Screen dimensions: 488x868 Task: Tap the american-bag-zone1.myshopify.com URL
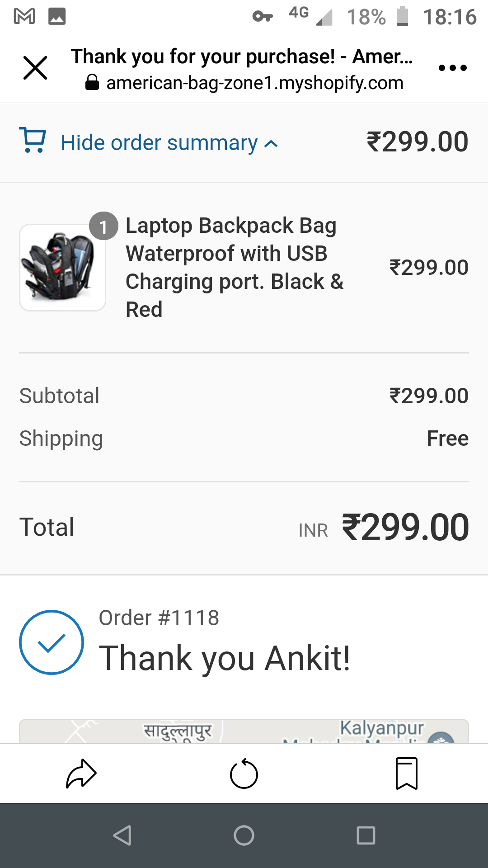pyautogui.click(x=255, y=83)
